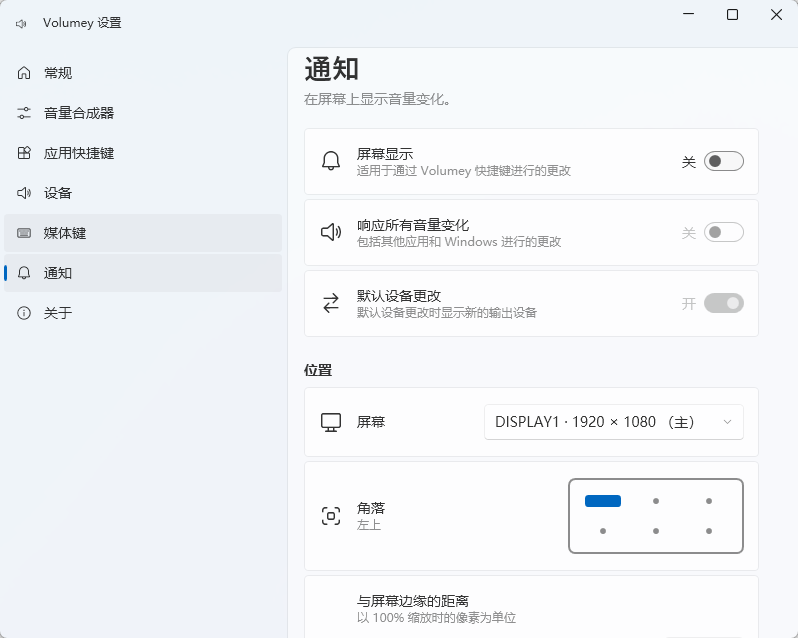
Task: Click the 默认设备更改时显示新的输出设备 description
Action: 447,312
